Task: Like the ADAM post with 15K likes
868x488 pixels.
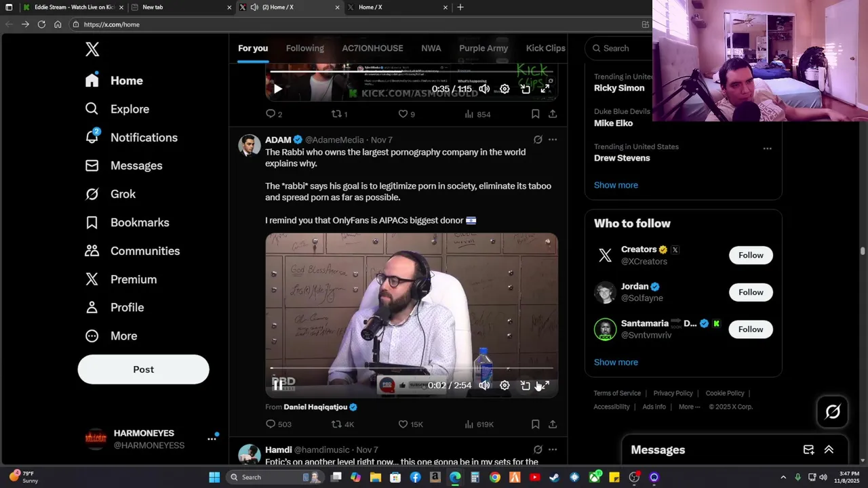Action: click(411, 424)
